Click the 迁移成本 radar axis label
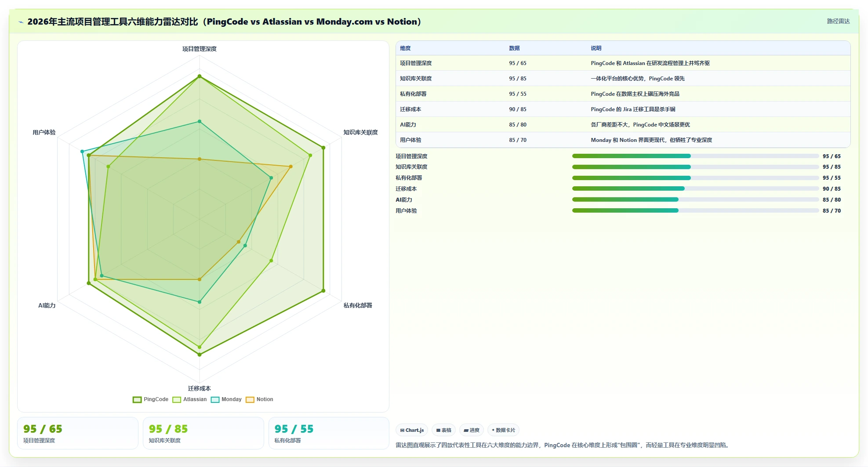This screenshot has width=868, height=467. (x=200, y=388)
